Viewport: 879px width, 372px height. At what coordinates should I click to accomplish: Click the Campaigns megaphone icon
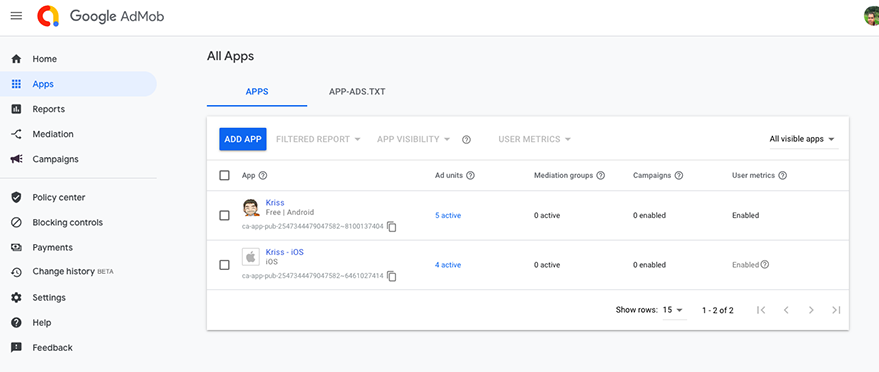coord(16,159)
